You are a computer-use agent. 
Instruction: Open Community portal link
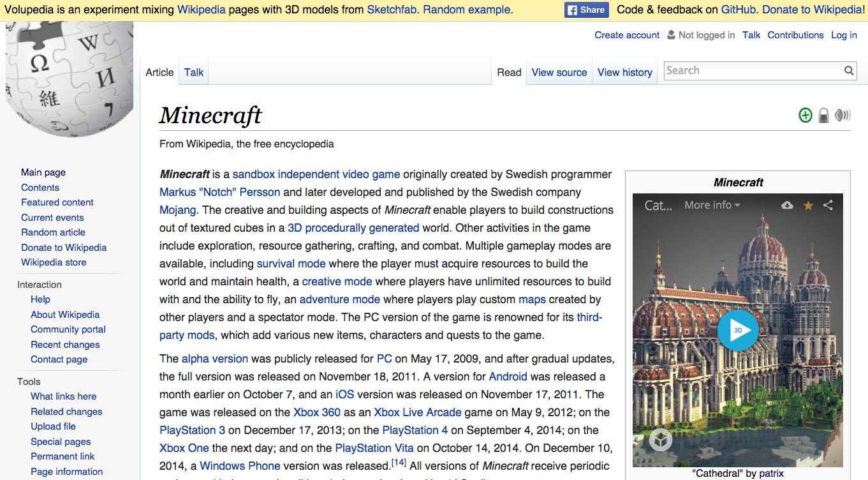68,329
